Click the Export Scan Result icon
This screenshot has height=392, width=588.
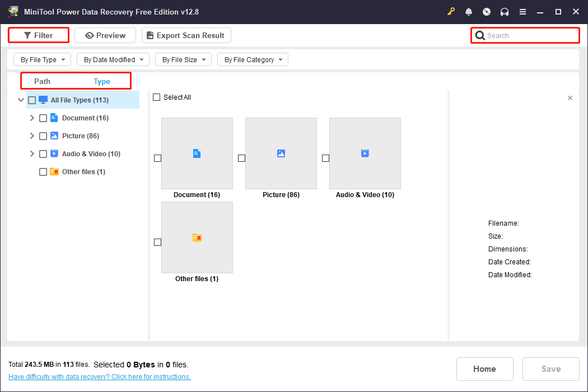[150, 35]
